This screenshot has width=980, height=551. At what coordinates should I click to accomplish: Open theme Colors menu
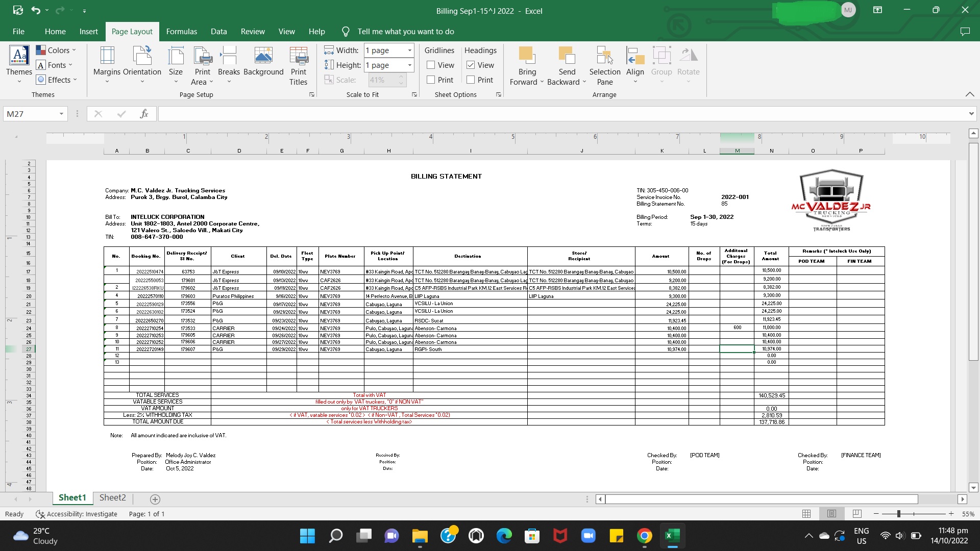pyautogui.click(x=56, y=50)
